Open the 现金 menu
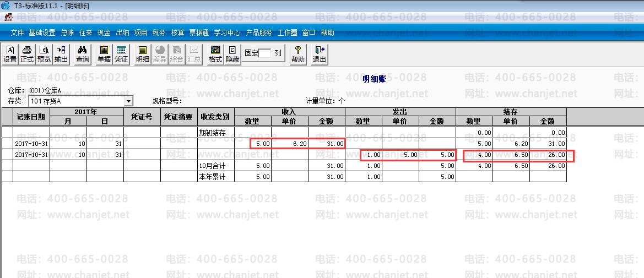This screenshot has height=278, width=644. pyautogui.click(x=104, y=33)
